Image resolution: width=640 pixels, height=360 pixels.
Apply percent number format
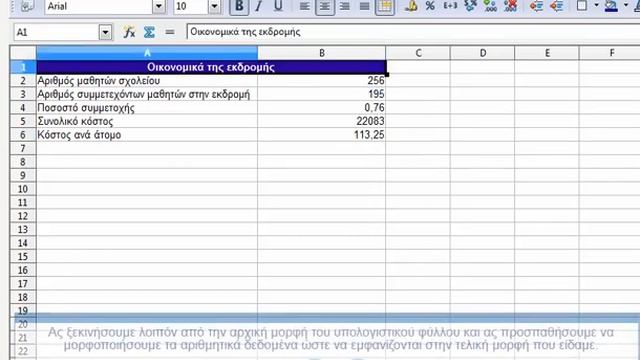430,6
